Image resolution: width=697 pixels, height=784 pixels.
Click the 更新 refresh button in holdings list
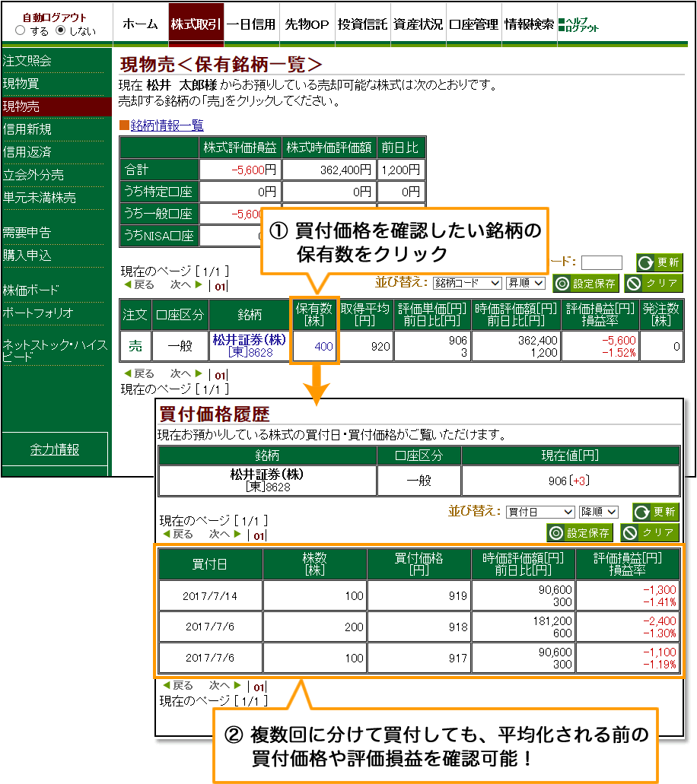click(x=660, y=262)
